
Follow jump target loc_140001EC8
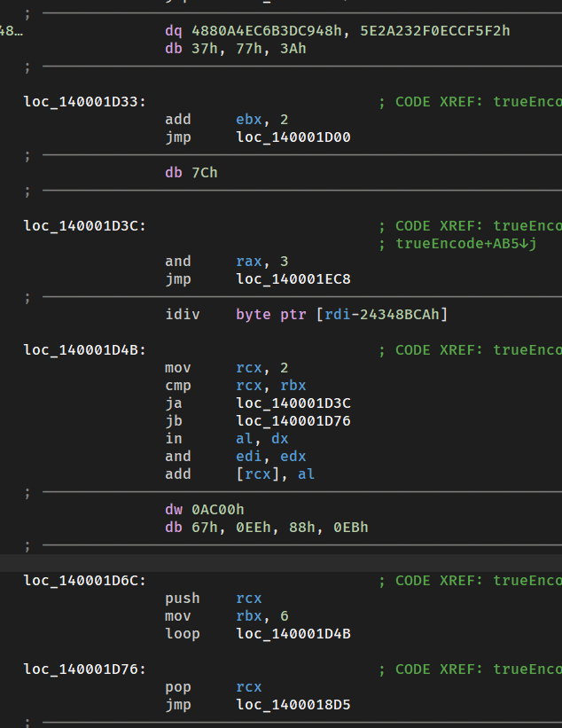[x=293, y=279]
